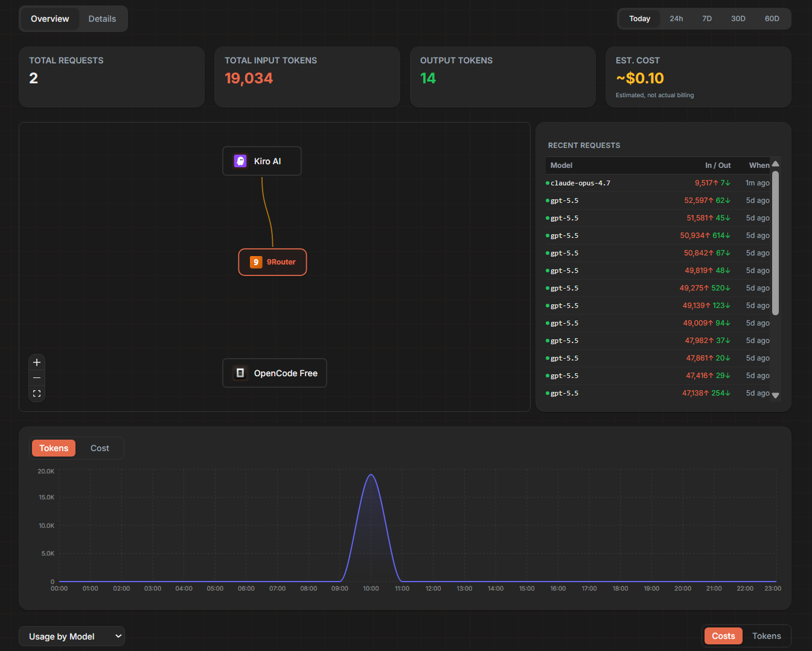Select the 24h time range
The width and height of the screenshot is (812, 651).
tap(676, 19)
